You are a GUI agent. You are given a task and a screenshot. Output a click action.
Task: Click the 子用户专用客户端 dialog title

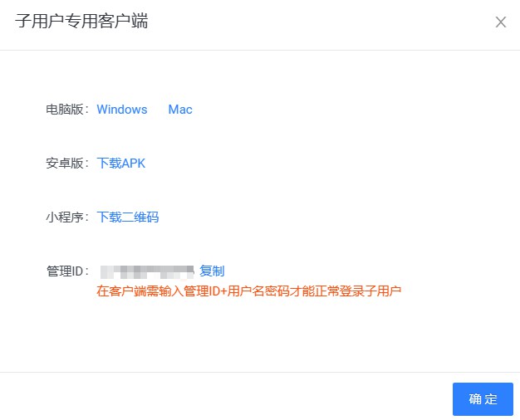(x=81, y=22)
